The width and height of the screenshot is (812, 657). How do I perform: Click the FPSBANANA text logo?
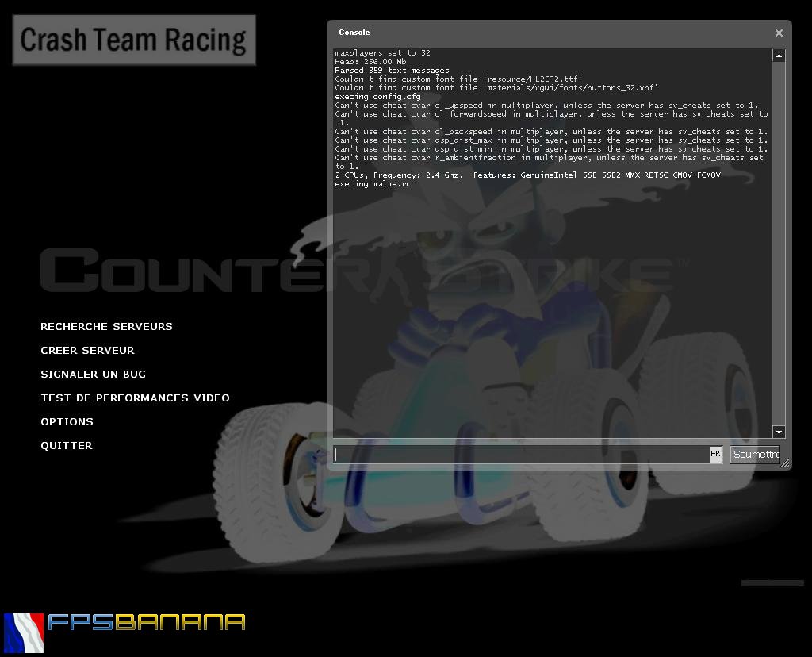coord(147,624)
